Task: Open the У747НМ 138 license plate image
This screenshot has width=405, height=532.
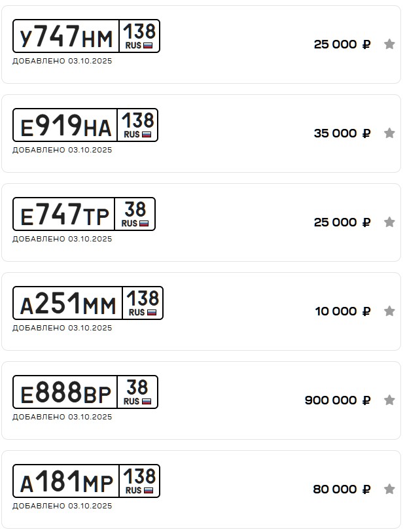Action: pyautogui.click(x=86, y=36)
